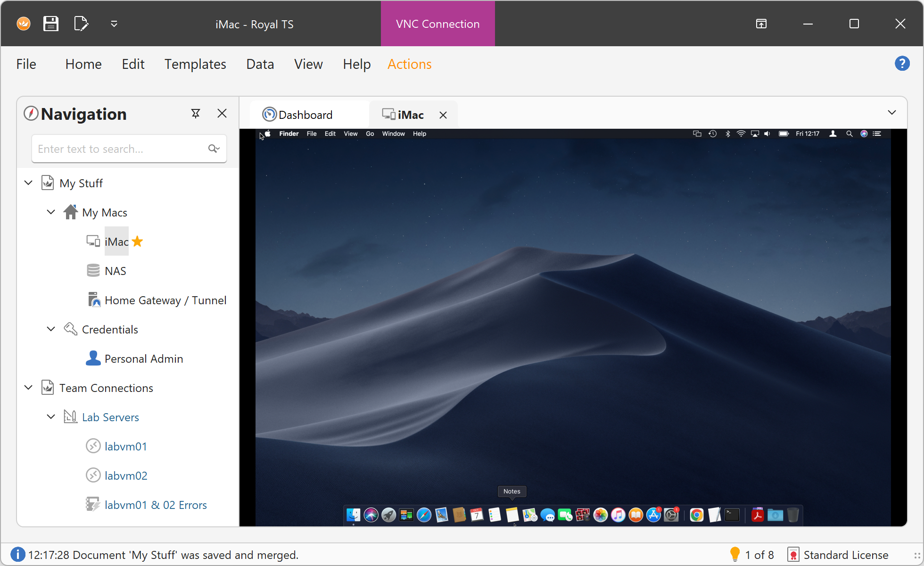Launch Chrome from the Mac dock
Image resolution: width=924 pixels, height=566 pixels.
(696, 515)
